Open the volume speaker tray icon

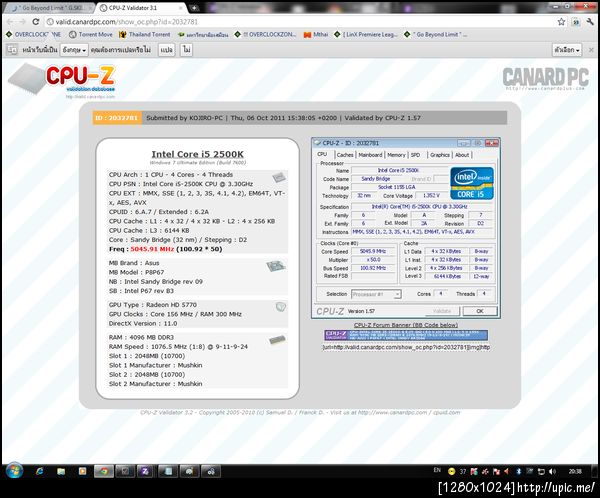click(x=552, y=472)
